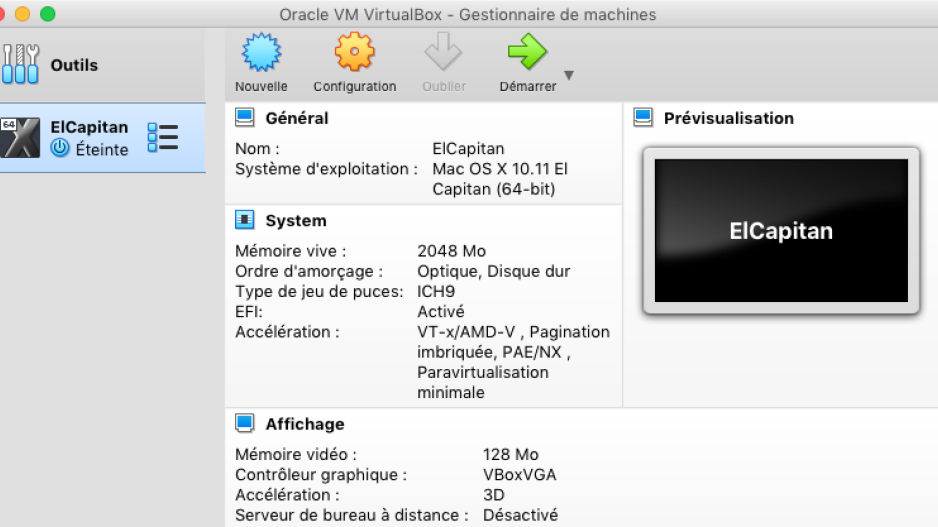Screen dimensions: 938x527
Task: Click the 'Paravirtualisation' text line
Action: point(483,373)
